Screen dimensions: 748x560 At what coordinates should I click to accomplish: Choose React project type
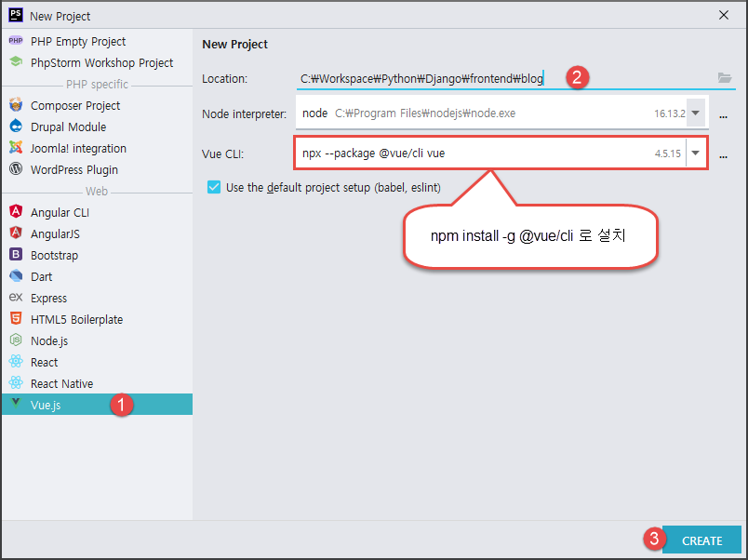pos(97,362)
